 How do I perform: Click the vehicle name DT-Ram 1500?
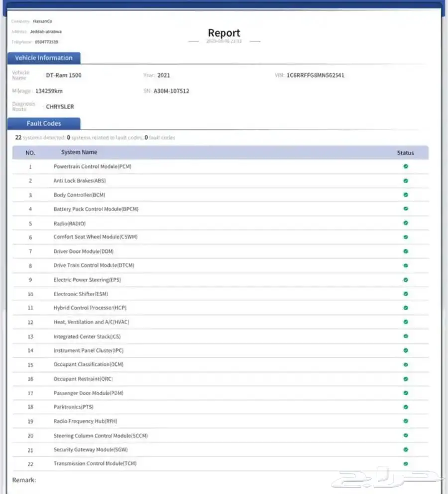point(64,75)
